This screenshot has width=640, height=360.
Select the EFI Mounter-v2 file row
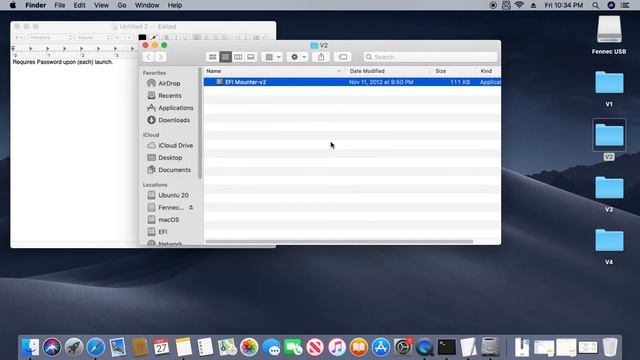[352, 82]
